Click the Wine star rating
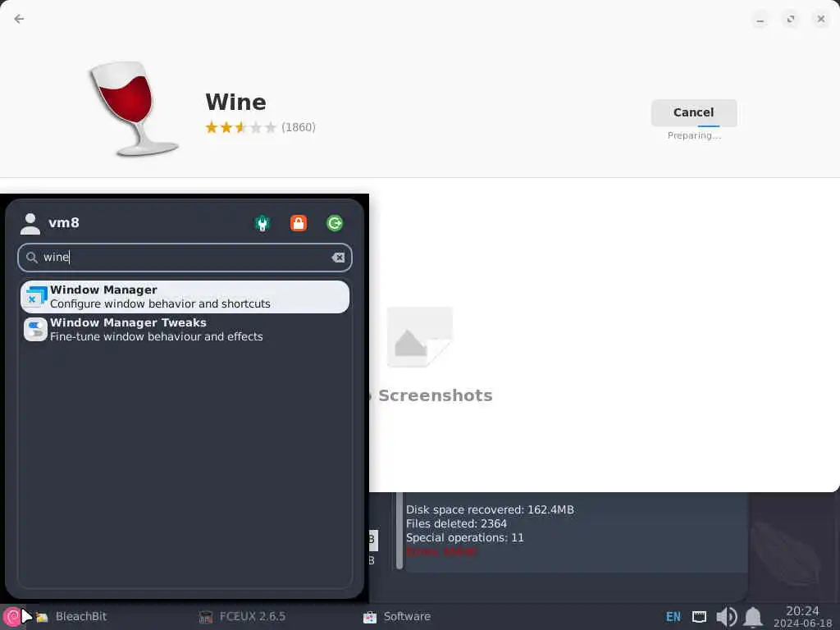840x630 pixels. (x=240, y=127)
